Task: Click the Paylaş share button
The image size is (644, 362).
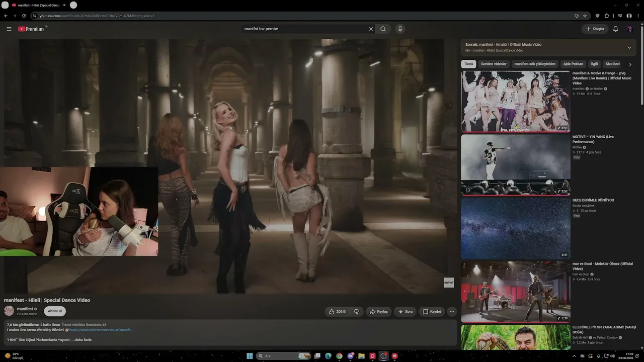Action: pos(378,312)
